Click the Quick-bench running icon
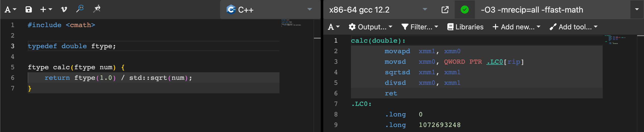This screenshot has height=132, width=644. (x=97, y=9)
